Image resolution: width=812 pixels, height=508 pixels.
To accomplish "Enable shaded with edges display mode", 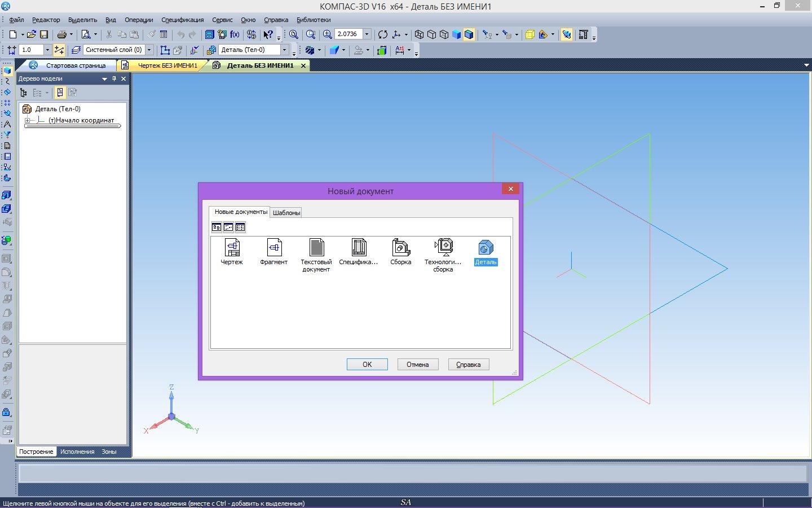I will [x=469, y=34].
